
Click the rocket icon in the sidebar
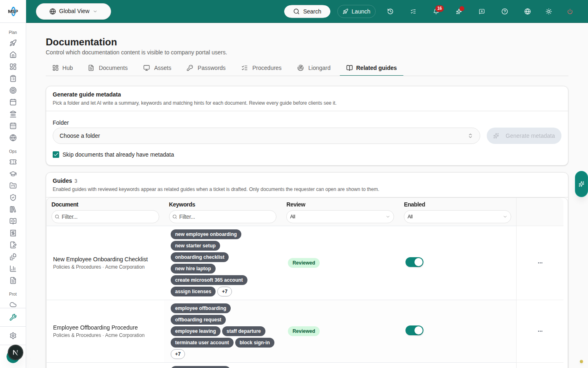[13, 43]
